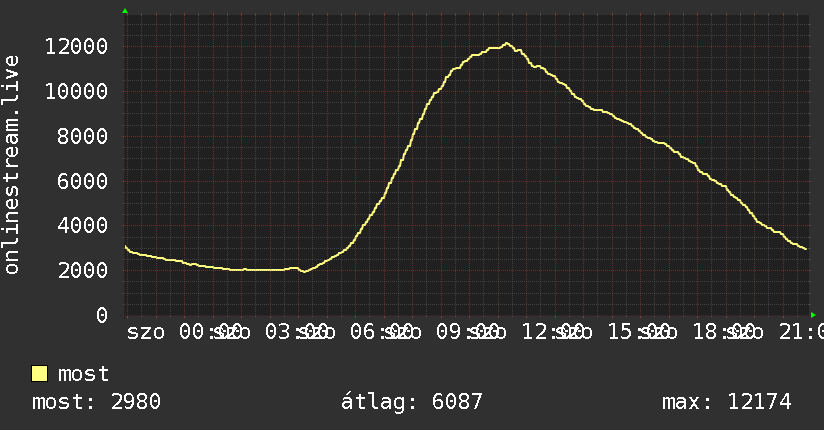Click the green arrow ending the x-axis
This screenshot has width=824, height=430.
click(813, 315)
